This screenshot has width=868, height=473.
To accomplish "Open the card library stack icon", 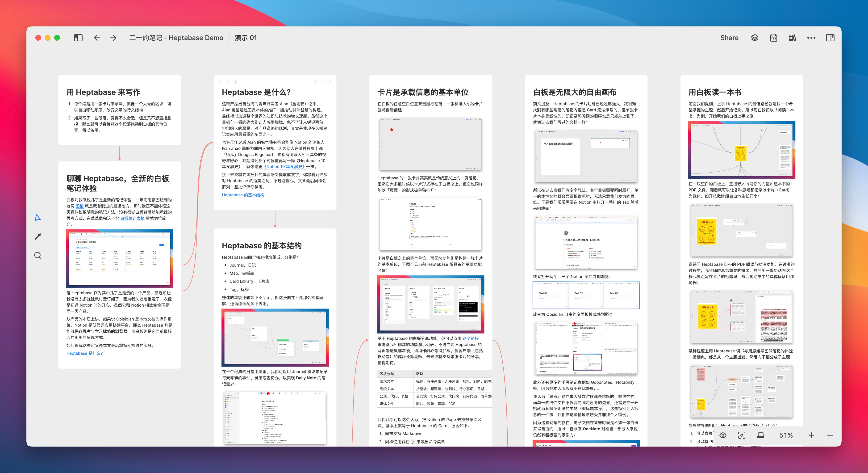I will [x=755, y=38].
